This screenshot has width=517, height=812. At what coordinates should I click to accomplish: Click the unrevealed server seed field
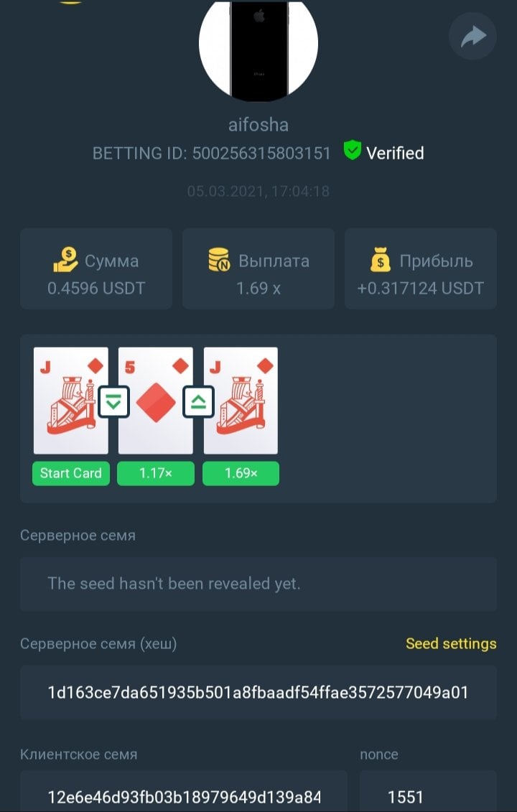point(258,584)
